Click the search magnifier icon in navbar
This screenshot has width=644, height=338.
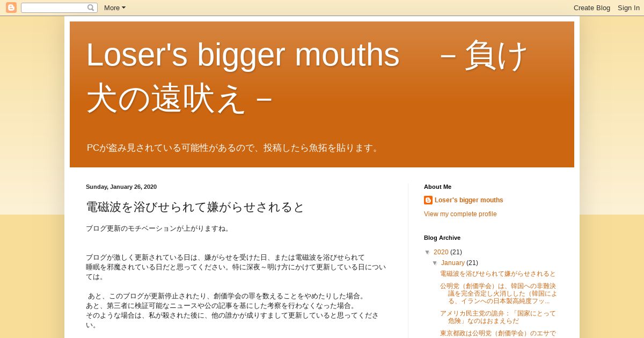pyautogui.click(x=91, y=8)
